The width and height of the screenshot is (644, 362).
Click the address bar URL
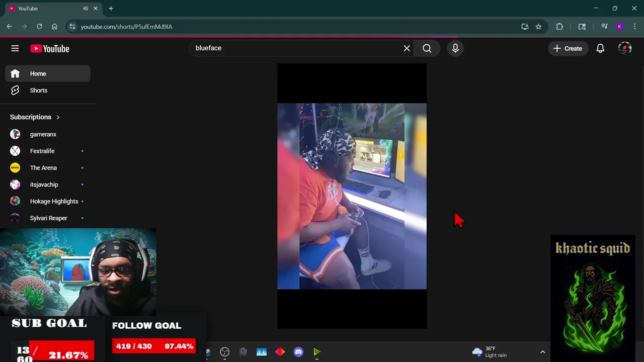click(x=126, y=27)
